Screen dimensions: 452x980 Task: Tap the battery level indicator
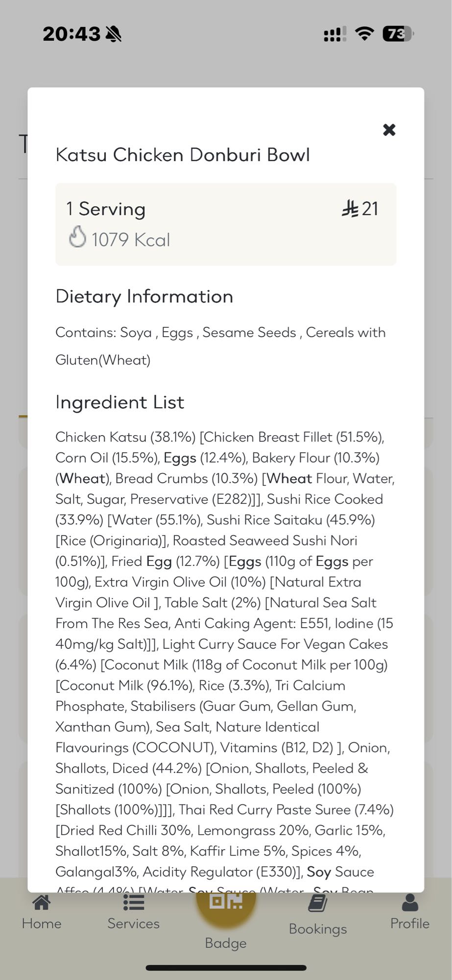398,34
